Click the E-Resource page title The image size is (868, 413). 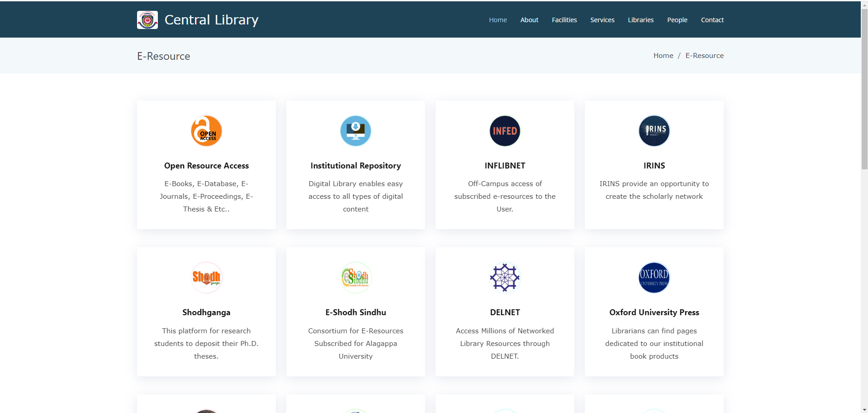click(x=163, y=56)
